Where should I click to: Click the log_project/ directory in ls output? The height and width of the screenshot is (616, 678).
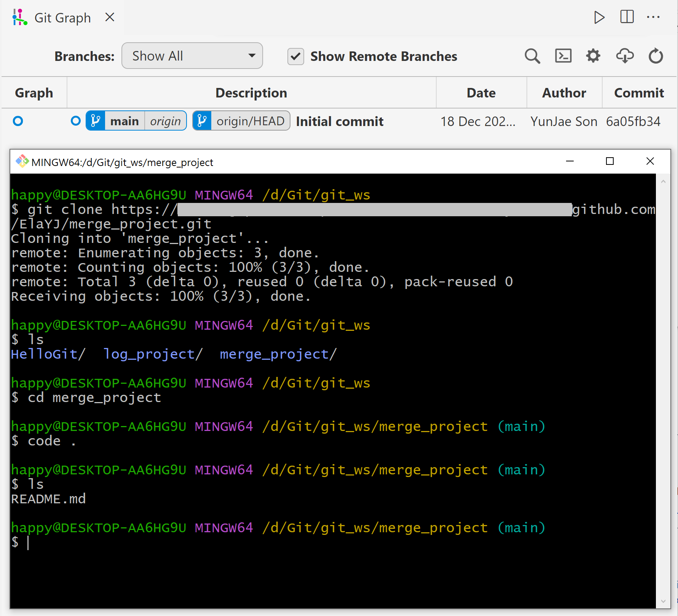pyautogui.click(x=153, y=354)
